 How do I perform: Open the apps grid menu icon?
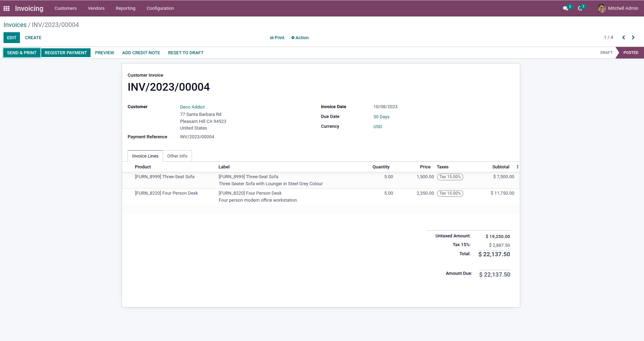tap(6, 8)
